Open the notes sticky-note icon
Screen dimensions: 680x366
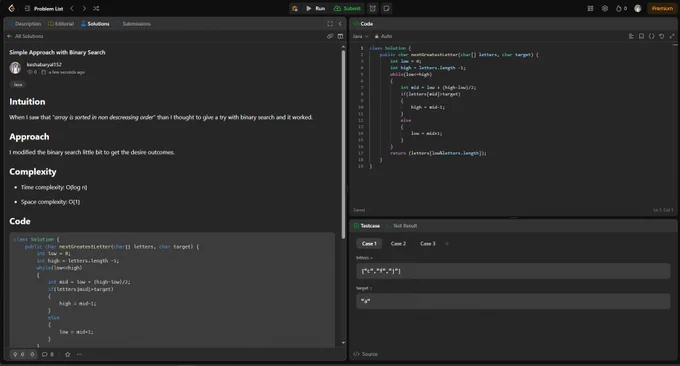(386, 8)
